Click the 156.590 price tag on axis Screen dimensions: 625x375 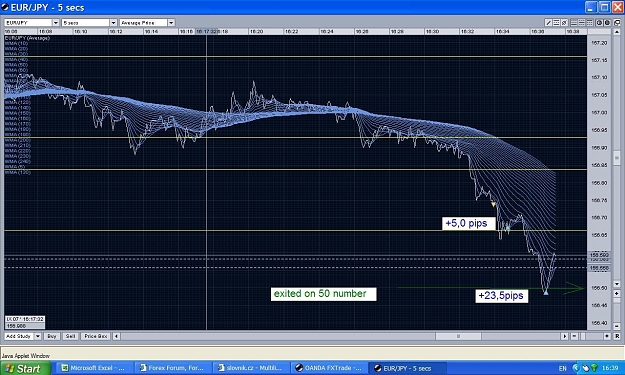tap(599, 255)
